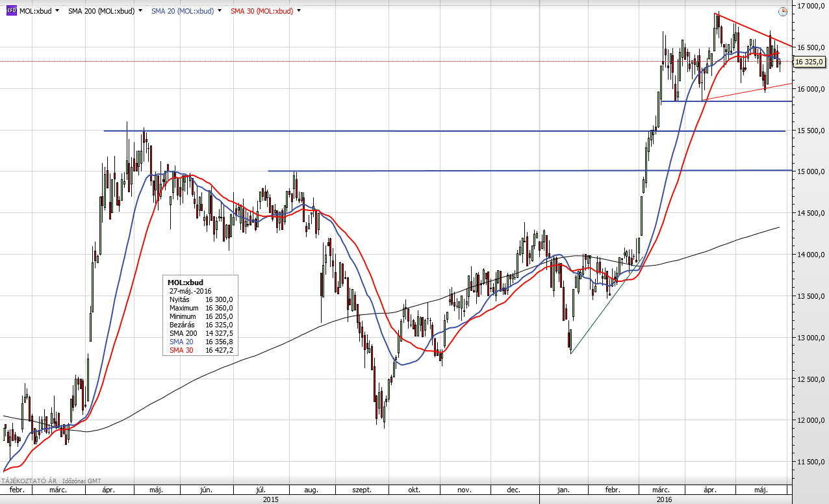Click the SMA 200 14 327,5 info row

[x=200, y=333]
